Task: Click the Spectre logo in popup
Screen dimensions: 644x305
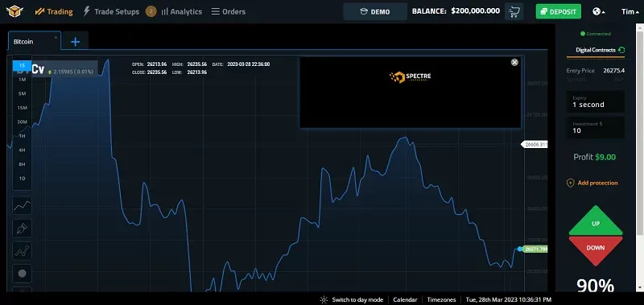Action: click(410, 77)
